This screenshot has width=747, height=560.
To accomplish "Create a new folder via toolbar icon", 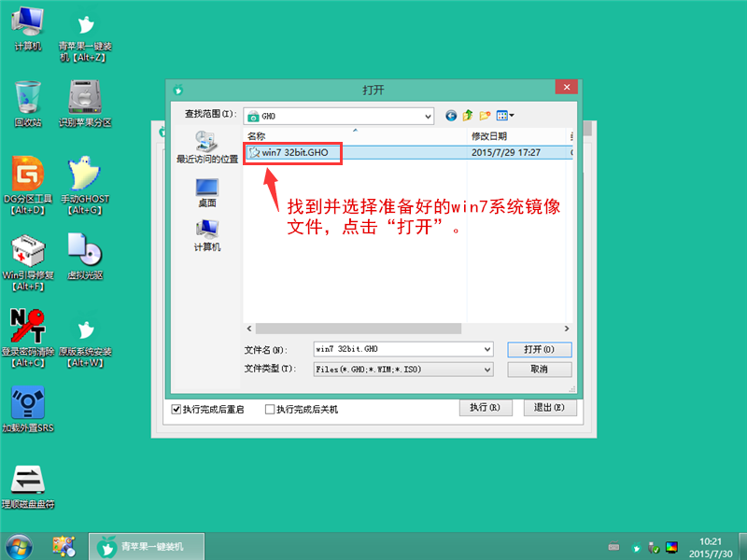I will pyautogui.click(x=484, y=116).
